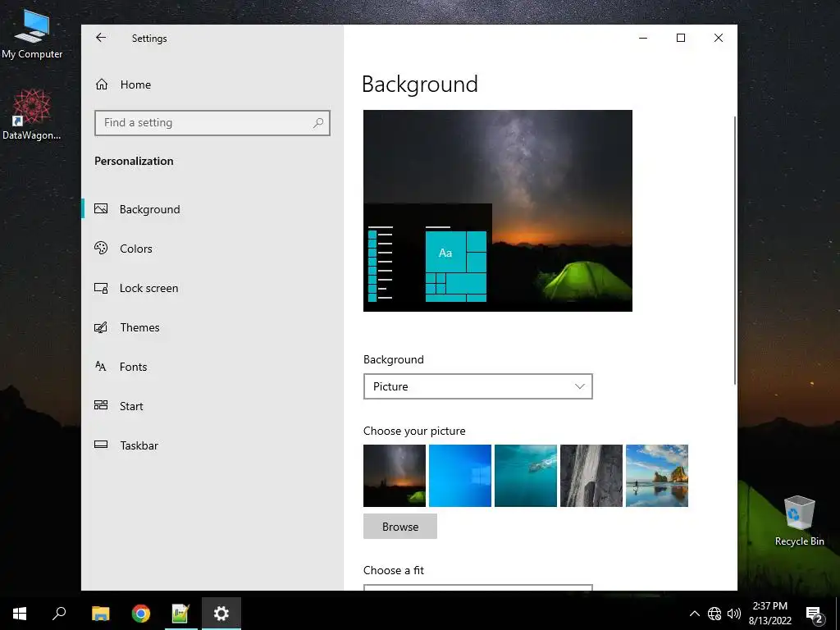Screen dimensions: 840x630
Task: Click the Settings gear on the taskbar
Action: (221, 614)
